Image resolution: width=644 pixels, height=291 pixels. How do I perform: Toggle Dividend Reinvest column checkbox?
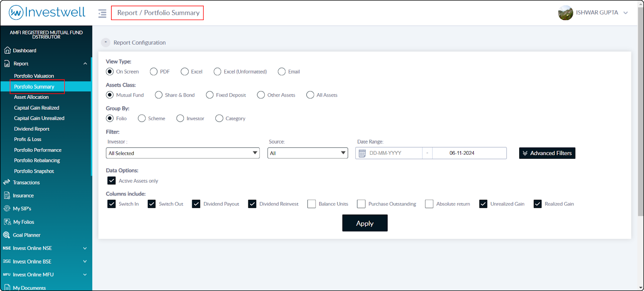coord(252,204)
